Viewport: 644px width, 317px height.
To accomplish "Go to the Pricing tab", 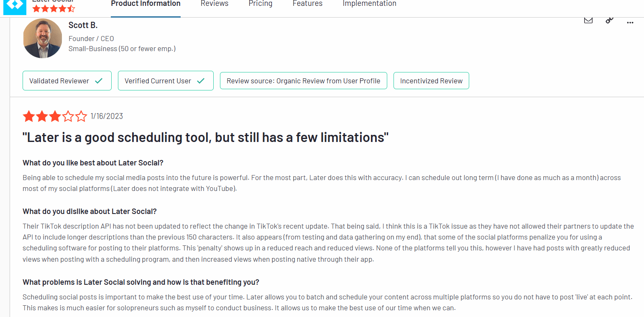I will (x=260, y=4).
